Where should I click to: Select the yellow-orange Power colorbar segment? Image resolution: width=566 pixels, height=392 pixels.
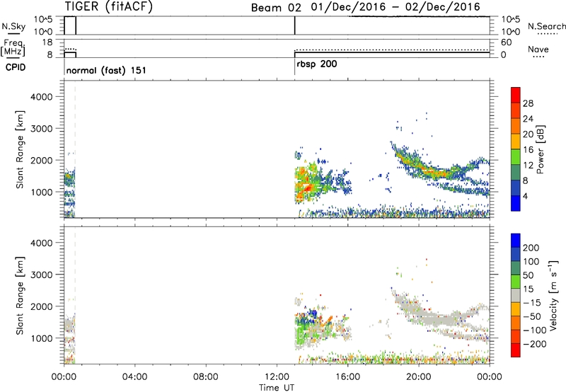coord(516,141)
